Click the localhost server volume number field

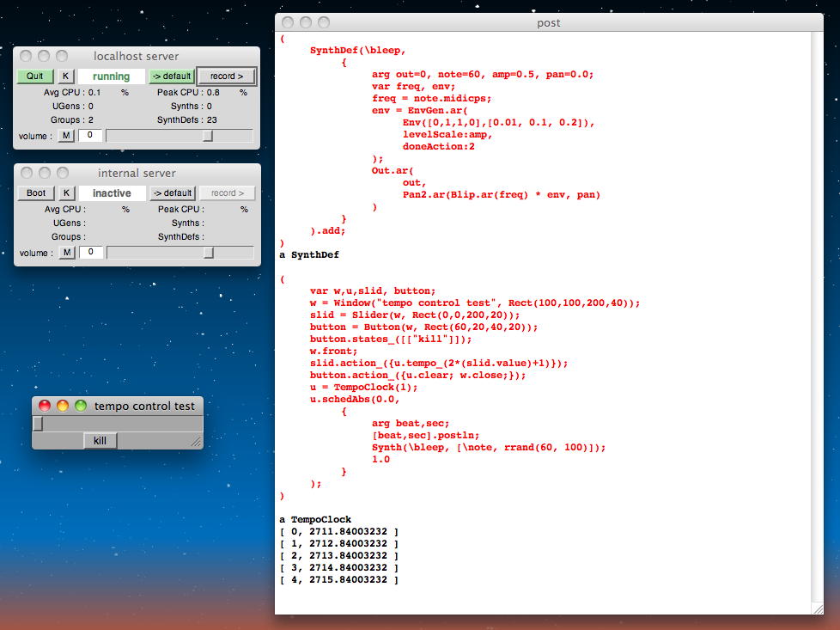click(90, 136)
